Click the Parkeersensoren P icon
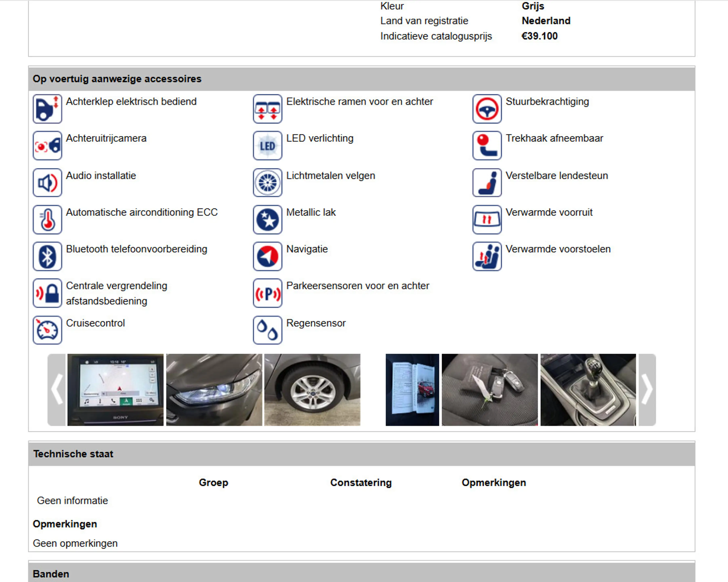Viewport: 728px width, 582px height. 268,293
